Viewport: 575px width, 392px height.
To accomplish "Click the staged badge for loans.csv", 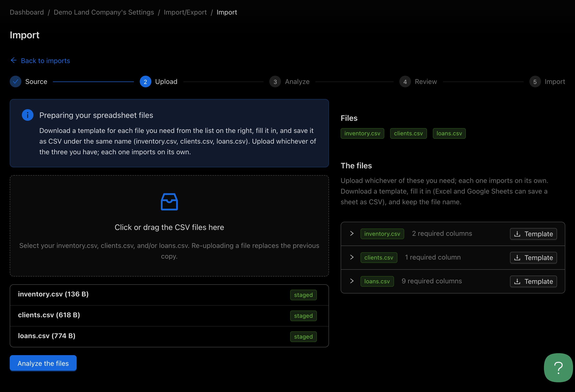I will click(303, 336).
